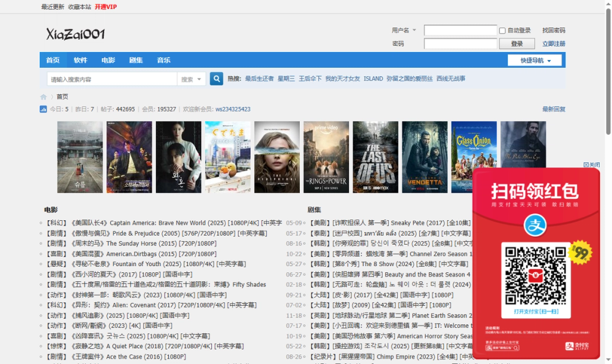Switch to the 剧集 nav tab

pyautogui.click(x=136, y=60)
